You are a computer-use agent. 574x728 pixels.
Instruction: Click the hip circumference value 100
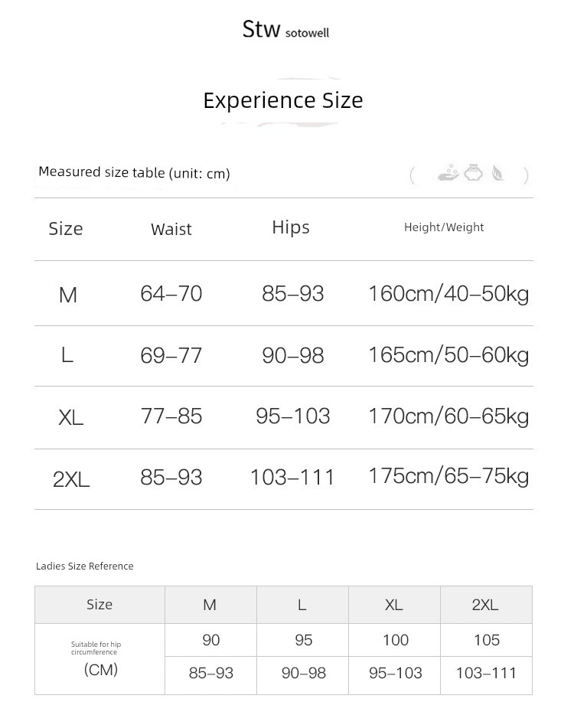(396, 640)
